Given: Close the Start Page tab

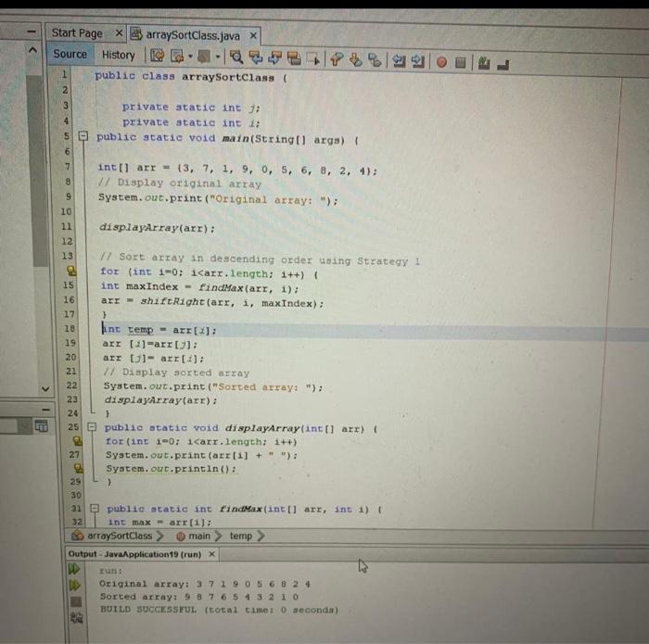Looking at the screenshot, I should [x=119, y=32].
